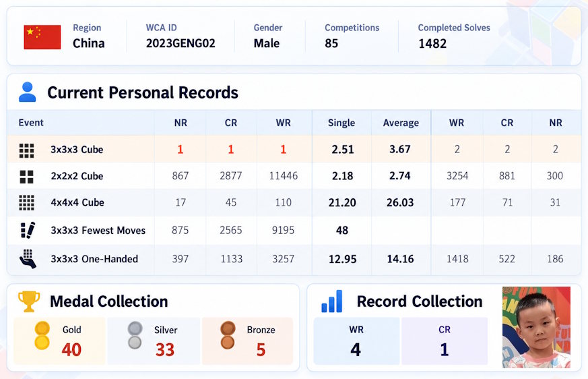Click the Gender value Male

266,44
